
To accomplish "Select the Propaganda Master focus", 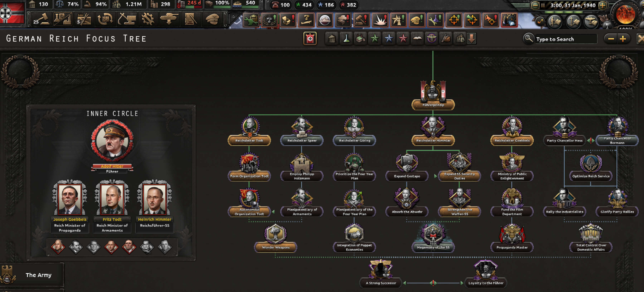I will click(512, 238).
